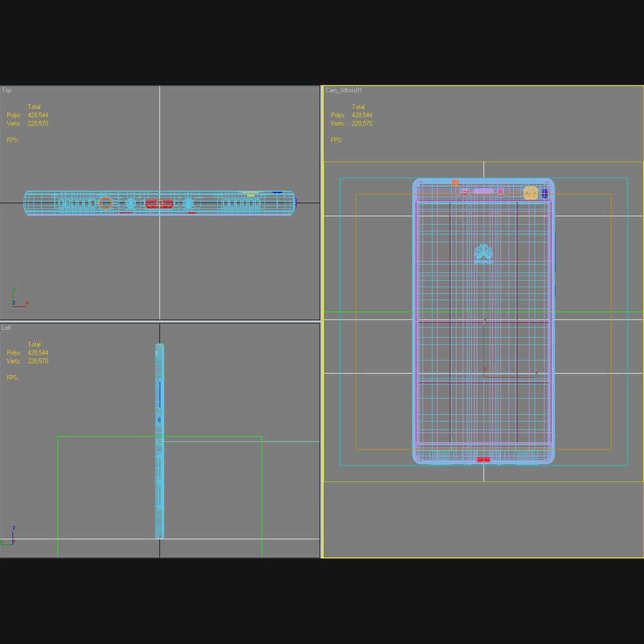
Task: Select the blue side button in Left viewport
Action: (160, 394)
